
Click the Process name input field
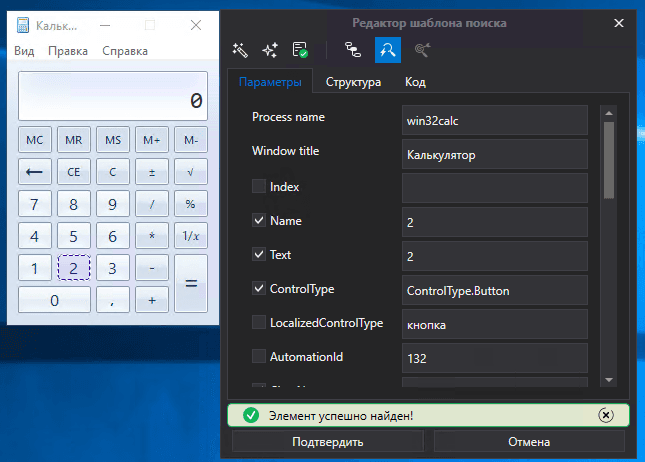[497, 120]
